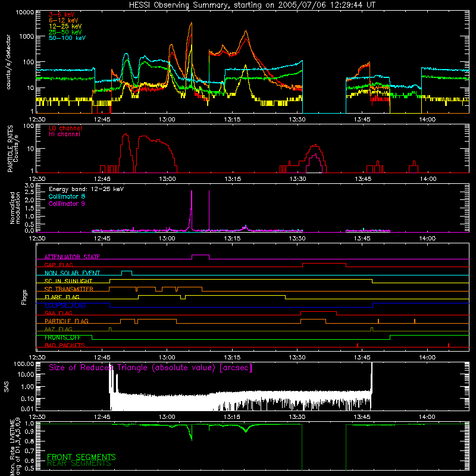Select the blue "ECLIPSE FLAG" label
476x476 pixels.
tap(65, 305)
